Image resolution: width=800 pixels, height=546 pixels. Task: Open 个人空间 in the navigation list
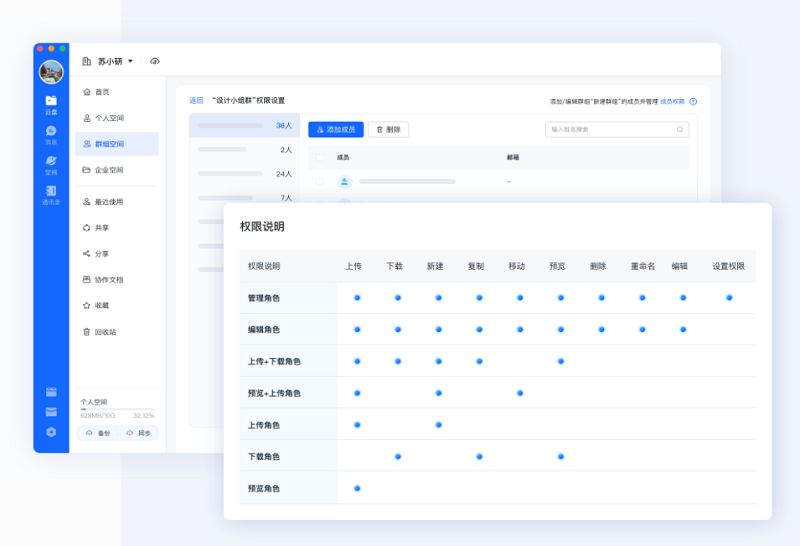pyautogui.click(x=103, y=118)
